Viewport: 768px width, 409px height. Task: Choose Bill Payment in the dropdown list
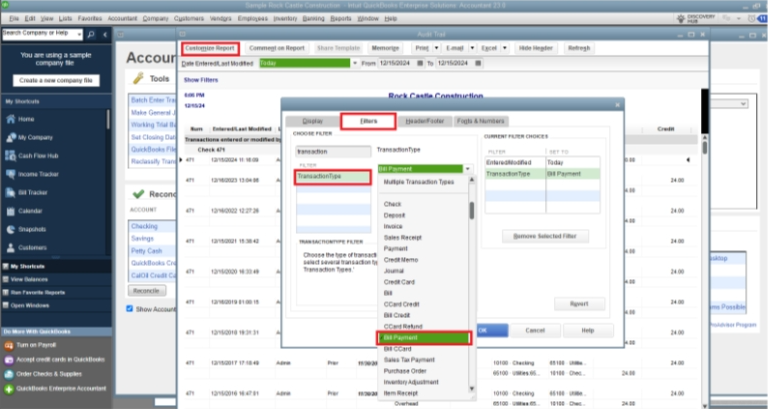[x=424, y=338]
